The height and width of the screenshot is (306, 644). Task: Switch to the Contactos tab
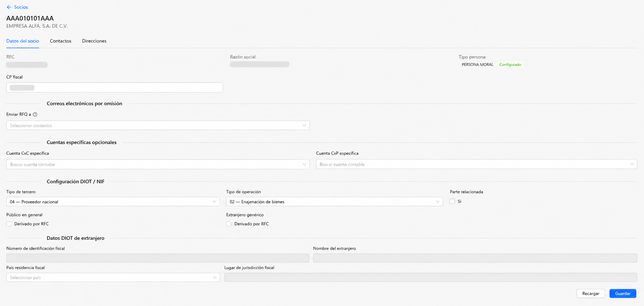click(x=60, y=41)
